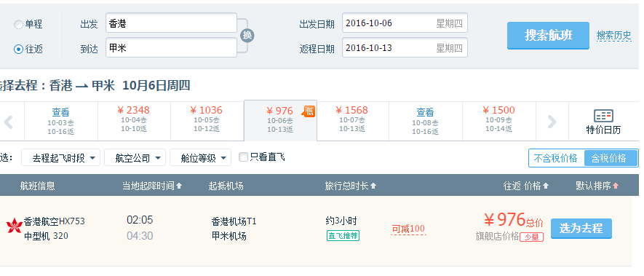Go to previous dates arrow
The image size is (644, 276).
[x=9, y=122]
